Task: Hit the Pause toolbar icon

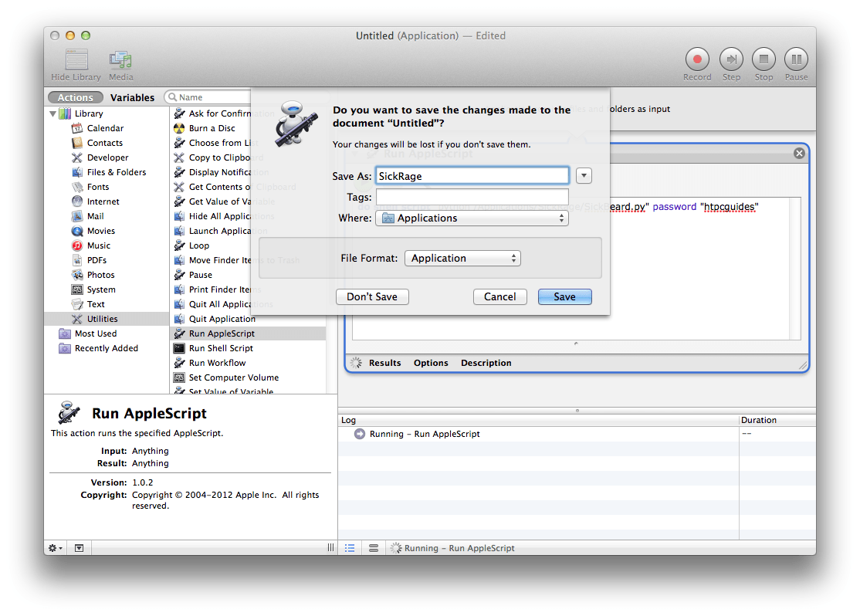Action: (796, 59)
